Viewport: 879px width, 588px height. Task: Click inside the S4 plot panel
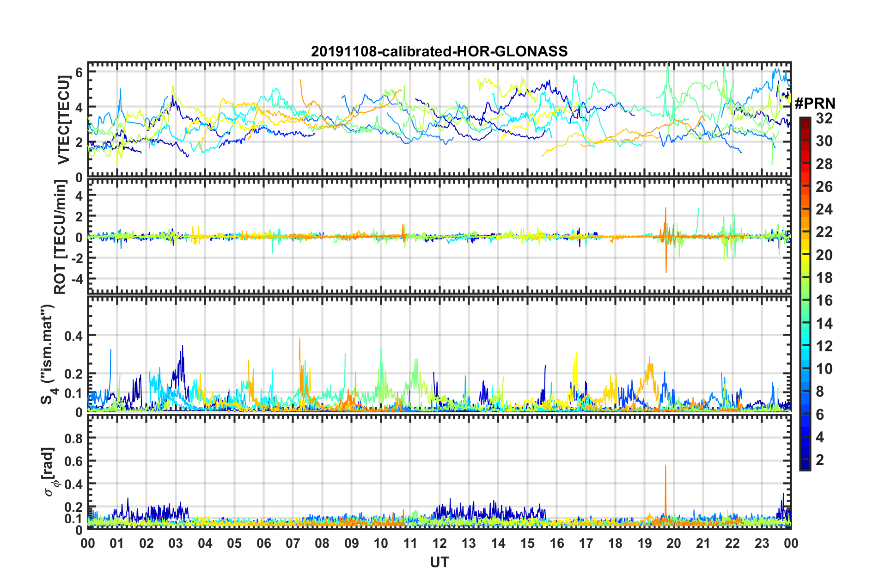point(439,354)
